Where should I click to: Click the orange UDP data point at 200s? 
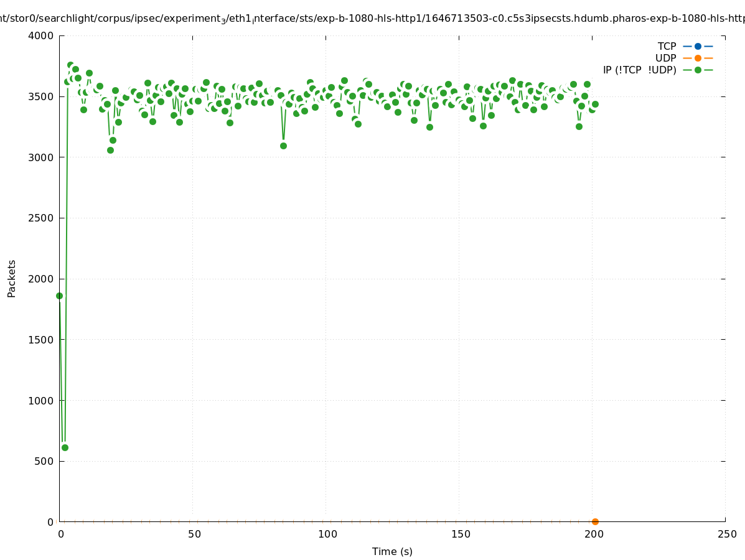click(x=595, y=521)
